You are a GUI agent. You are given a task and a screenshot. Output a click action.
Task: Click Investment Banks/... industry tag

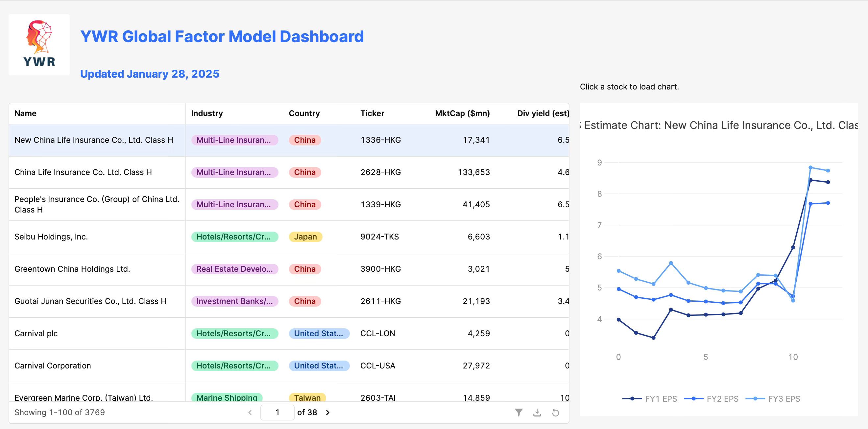234,301
